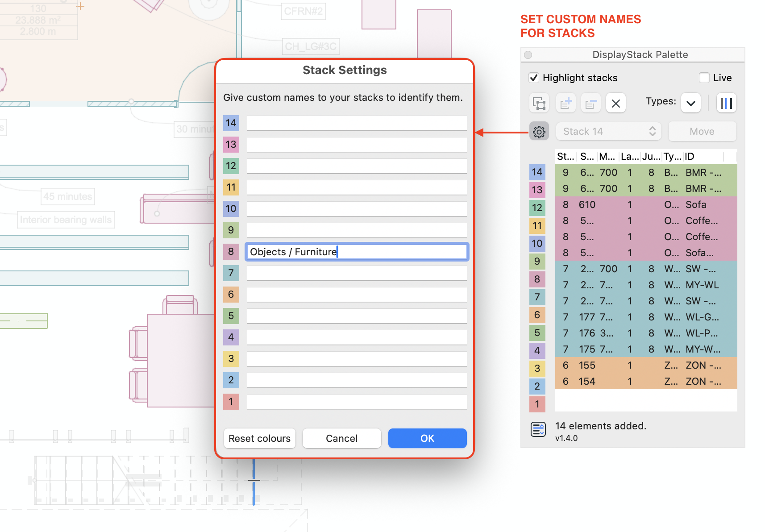
Task: Cancel the Stack Settings dialog
Action: tap(342, 438)
